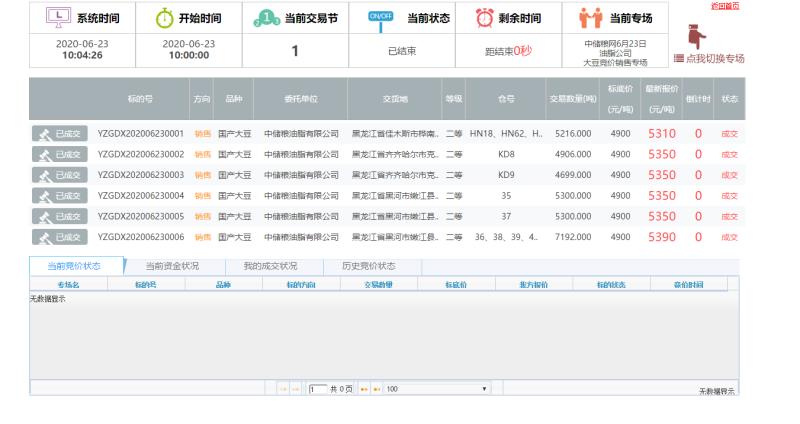Viewport: 800px width, 424px height.
Task: Go to last page pager icon
Action: 377,389
